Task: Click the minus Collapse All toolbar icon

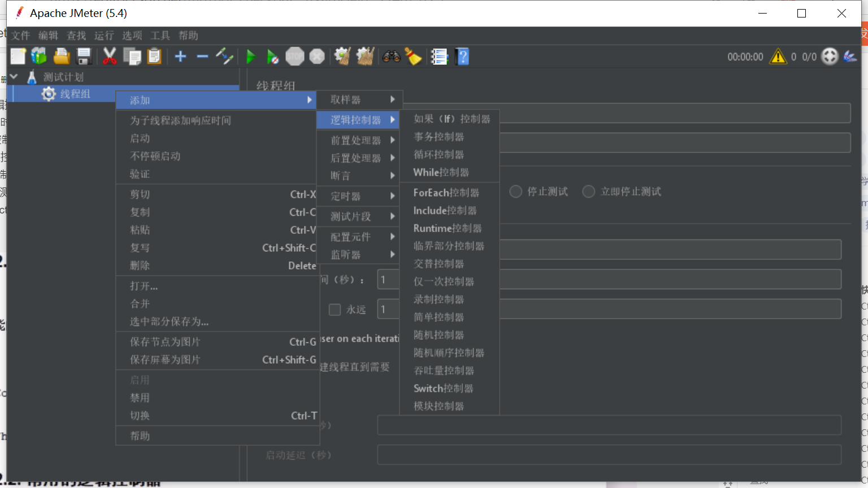Action: click(x=202, y=56)
